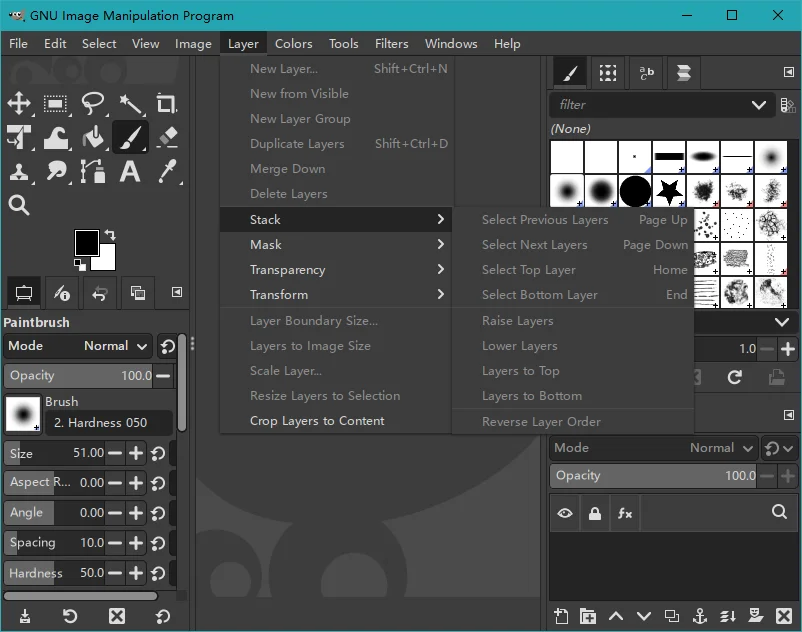
Task: Select the Rectangle Select tool
Action: point(55,104)
